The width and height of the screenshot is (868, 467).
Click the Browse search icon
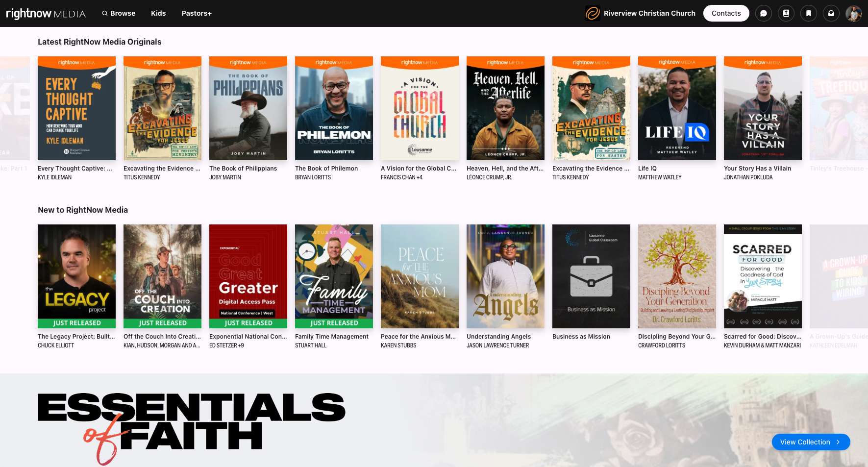tap(105, 13)
